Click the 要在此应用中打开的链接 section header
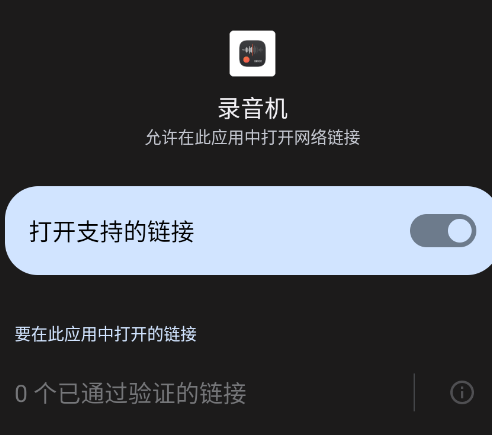This screenshot has width=492, height=435. click(x=106, y=334)
